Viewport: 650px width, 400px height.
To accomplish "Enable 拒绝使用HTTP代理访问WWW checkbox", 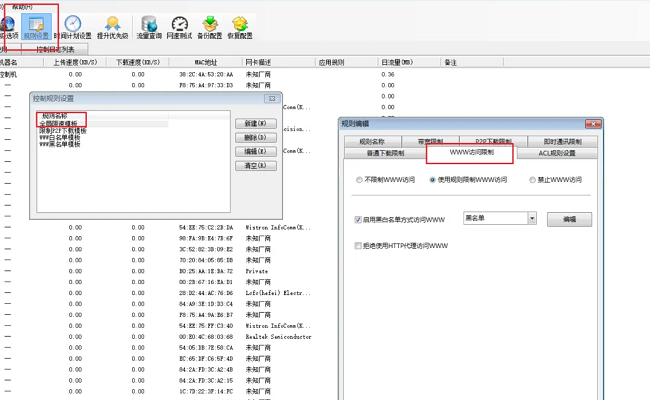I will [x=359, y=246].
